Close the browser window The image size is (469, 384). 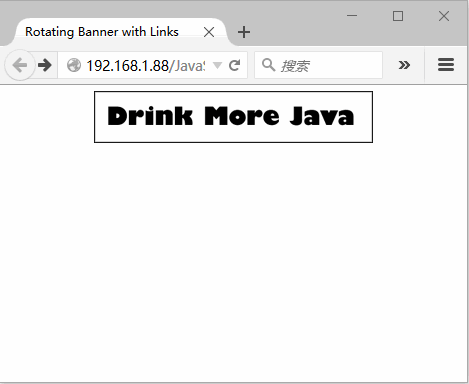[x=444, y=16]
